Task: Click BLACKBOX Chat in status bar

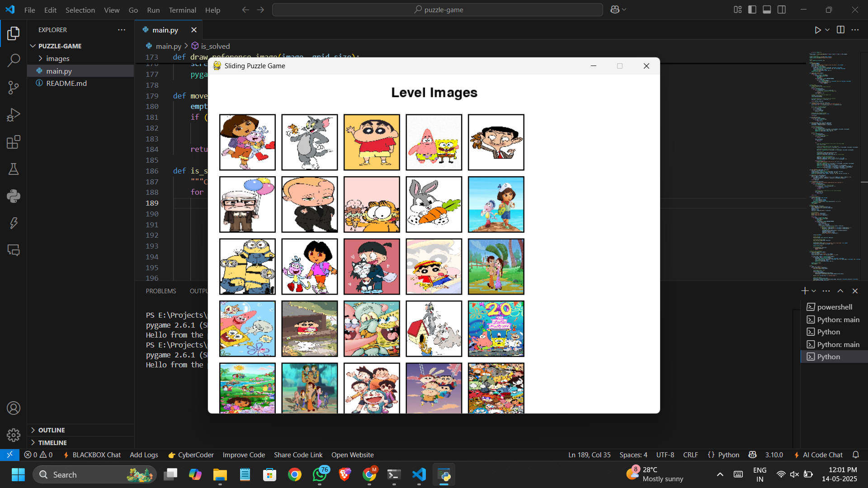Action: [x=92, y=455]
